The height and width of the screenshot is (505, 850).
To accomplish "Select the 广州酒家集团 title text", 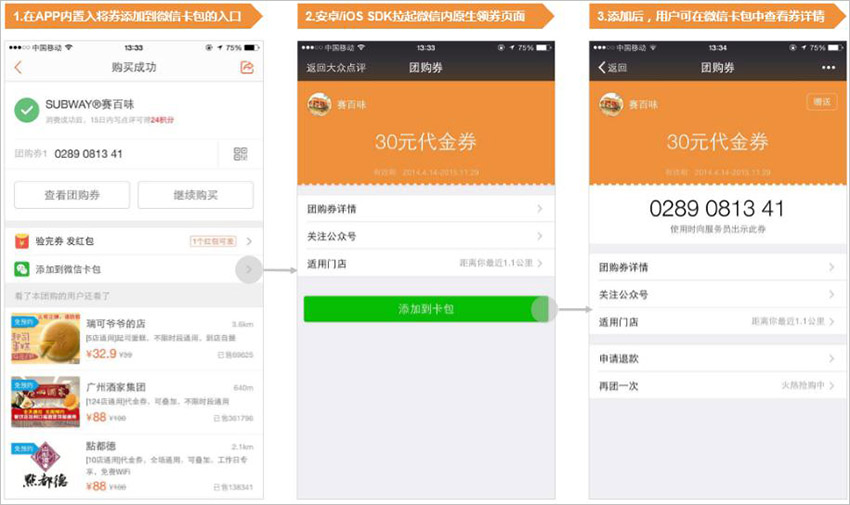I will click(115, 387).
